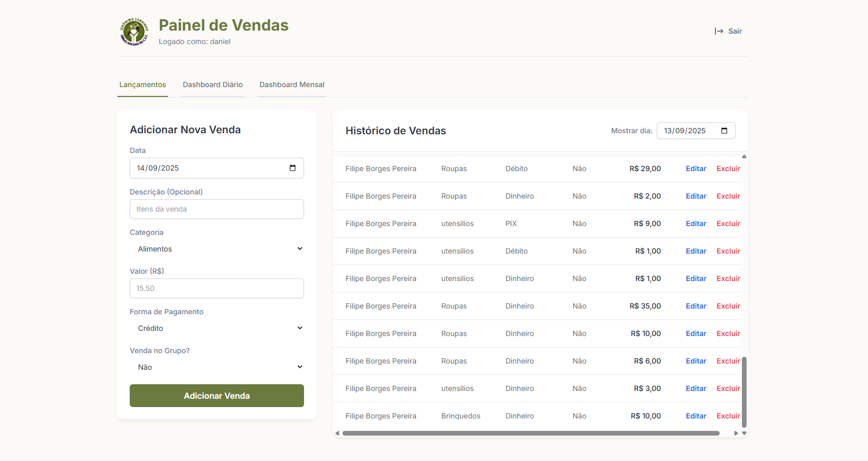
Task: Click table scroll up arrow
Action: [744, 156]
